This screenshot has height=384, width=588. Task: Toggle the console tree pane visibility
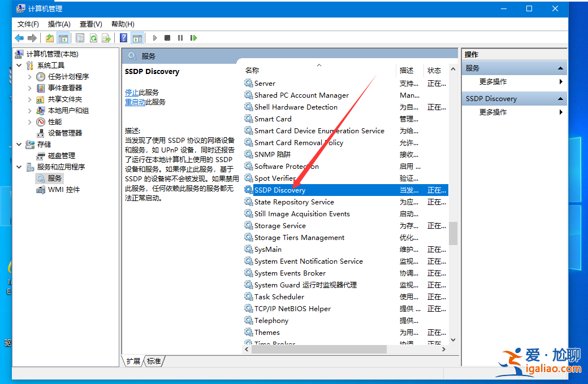pyautogui.click(x=64, y=38)
